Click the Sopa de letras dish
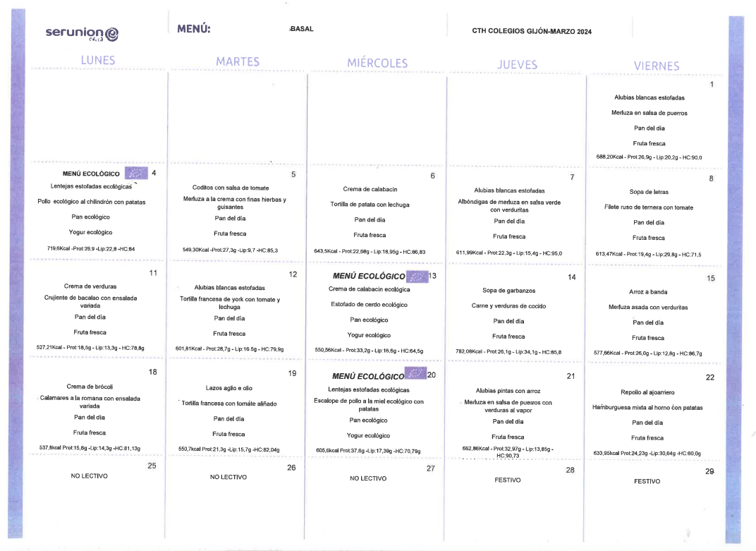The image size is (756, 551). point(649,192)
